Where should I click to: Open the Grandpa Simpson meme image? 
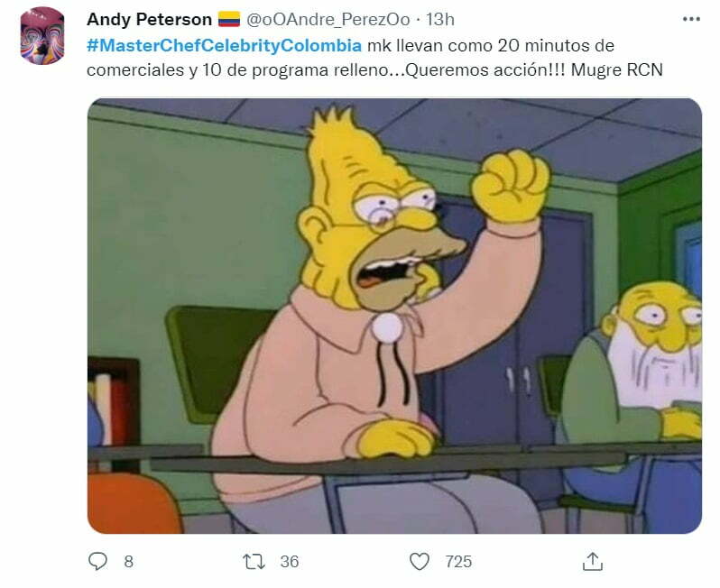pyautogui.click(x=394, y=316)
